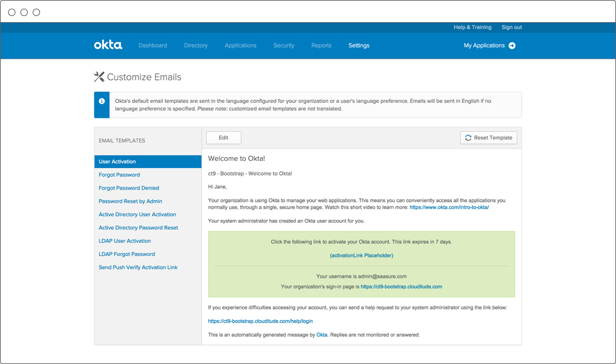Click the Customize Emails tools icon
This screenshot has width=616, height=364.
(x=99, y=77)
